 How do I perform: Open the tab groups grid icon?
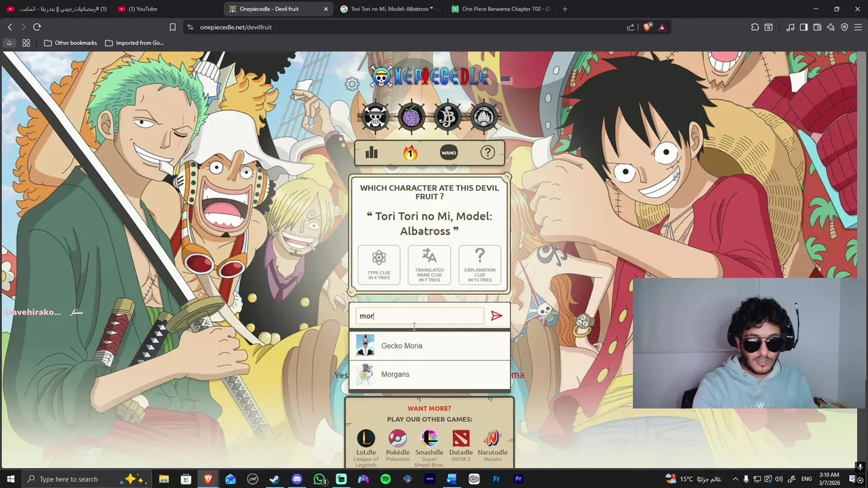(x=26, y=43)
